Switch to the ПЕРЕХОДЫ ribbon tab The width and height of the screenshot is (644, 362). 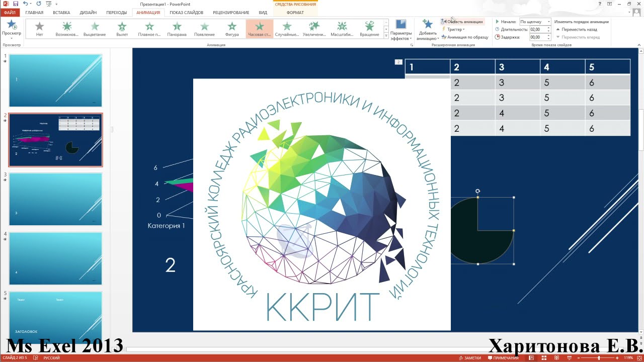click(117, 13)
